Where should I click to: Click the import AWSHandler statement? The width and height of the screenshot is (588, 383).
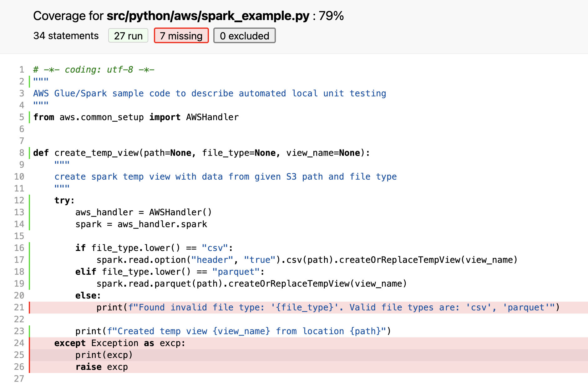tap(136, 117)
